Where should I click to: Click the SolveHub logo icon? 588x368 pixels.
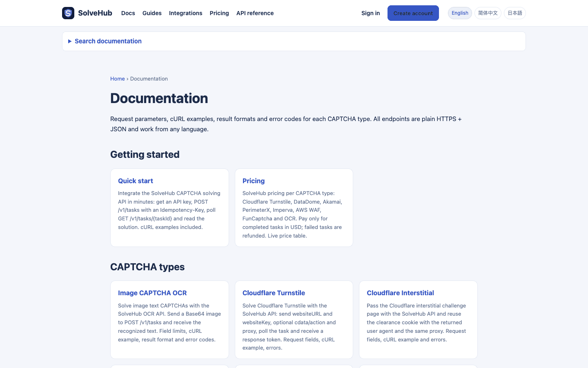point(68,13)
